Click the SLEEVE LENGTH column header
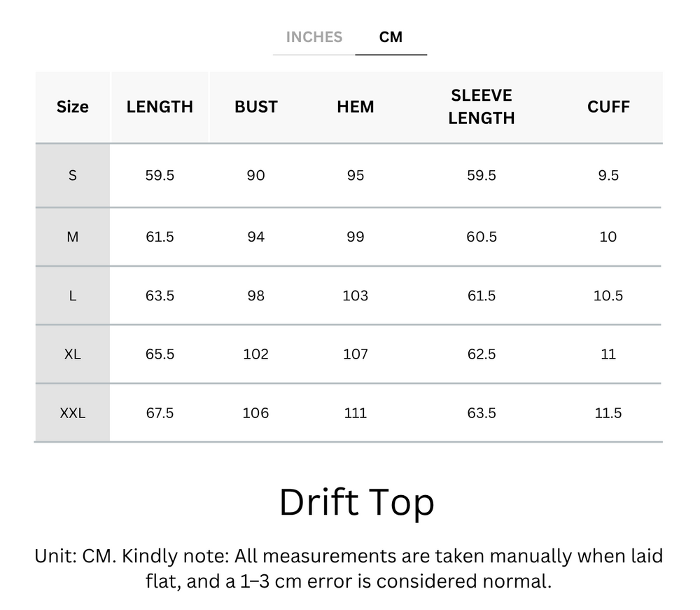Image resolution: width=700 pixels, height=610 pixels. [x=482, y=106]
